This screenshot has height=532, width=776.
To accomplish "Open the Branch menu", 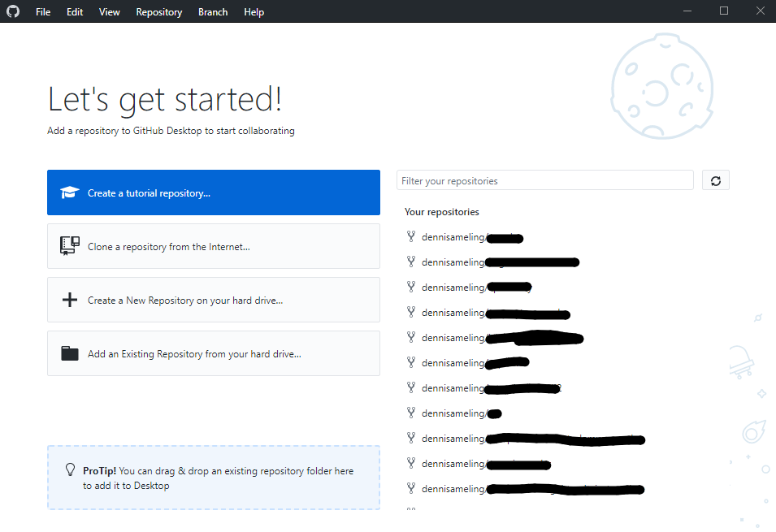I will click(213, 12).
